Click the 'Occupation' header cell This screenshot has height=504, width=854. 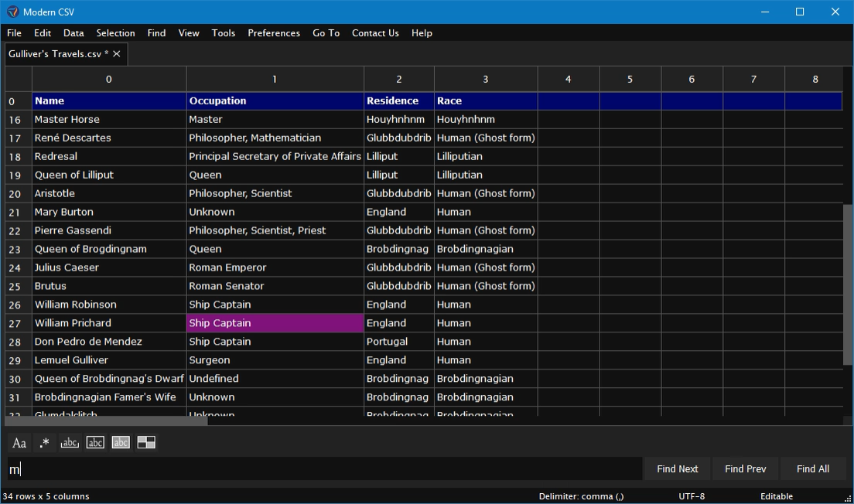click(x=275, y=100)
